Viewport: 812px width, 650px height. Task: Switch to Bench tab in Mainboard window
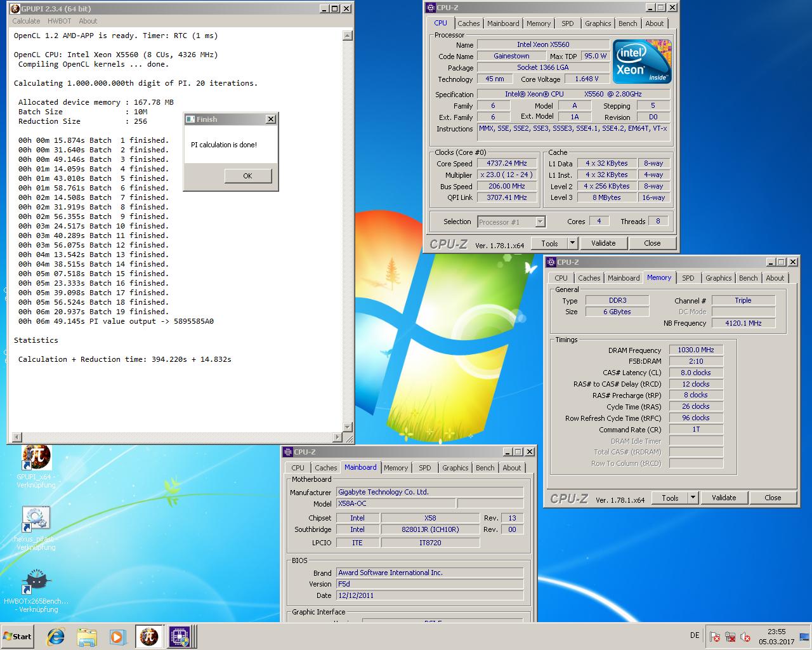(x=485, y=468)
